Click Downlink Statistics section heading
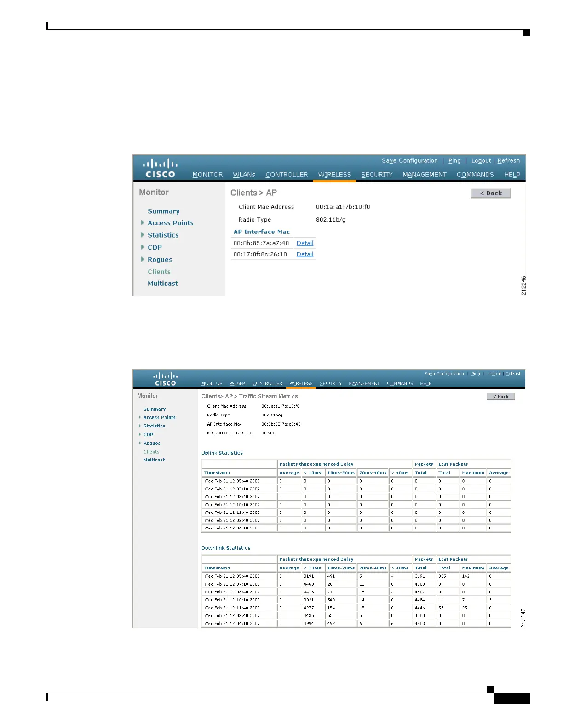This screenshot has width=563, height=728. pos(226,548)
